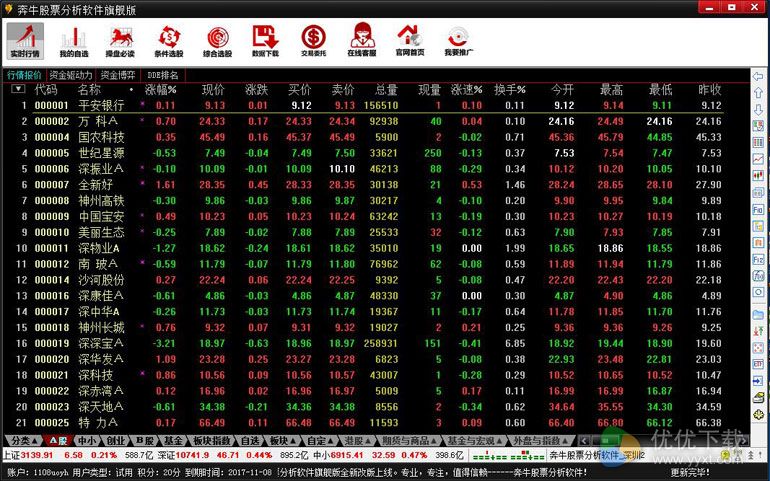Open the table header dropdown arrow box

(x=18, y=89)
